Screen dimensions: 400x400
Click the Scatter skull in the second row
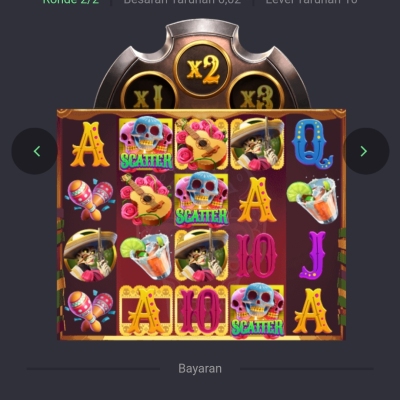[202, 199]
